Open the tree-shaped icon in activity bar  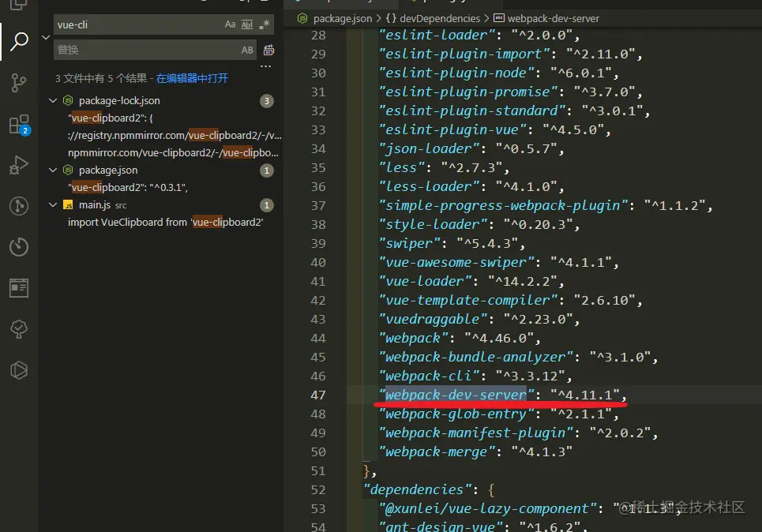(19, 329)
